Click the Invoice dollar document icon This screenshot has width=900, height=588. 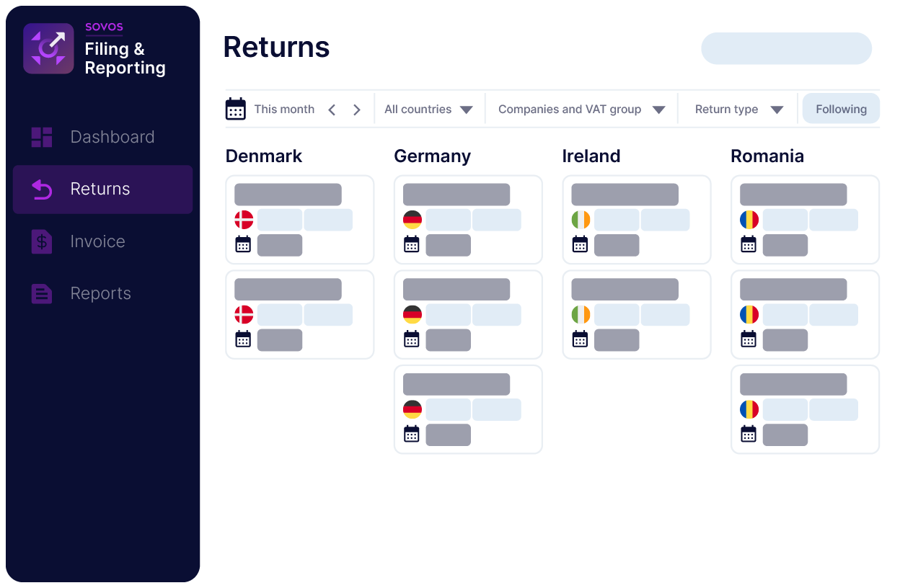click(x=42, y=241)
